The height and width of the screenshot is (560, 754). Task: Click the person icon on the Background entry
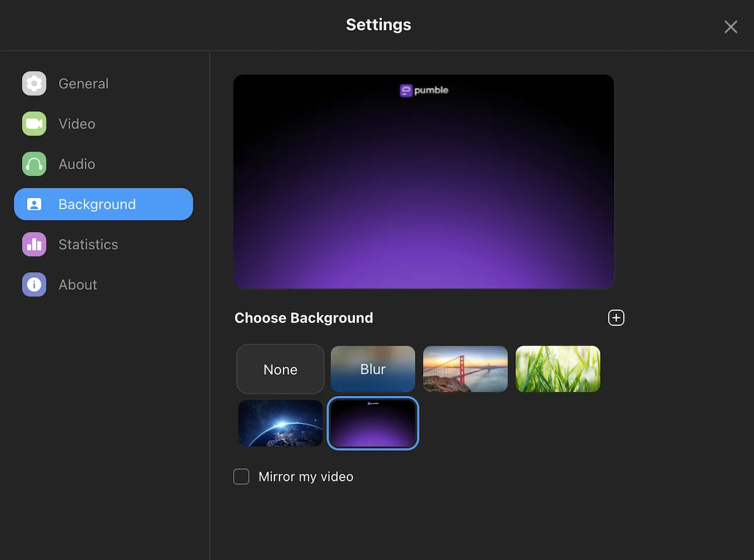coord(34,204)
